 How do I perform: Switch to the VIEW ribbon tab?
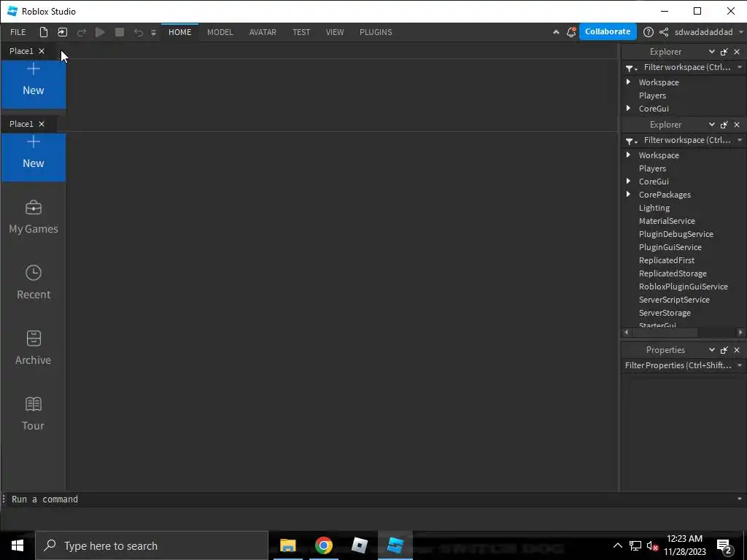coord(334,32)
